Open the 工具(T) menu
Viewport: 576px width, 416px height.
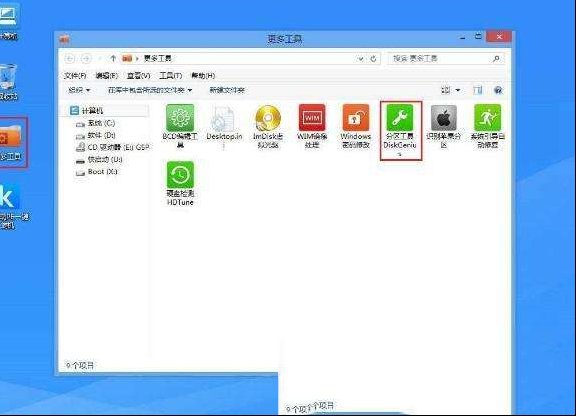pos(170,76)
